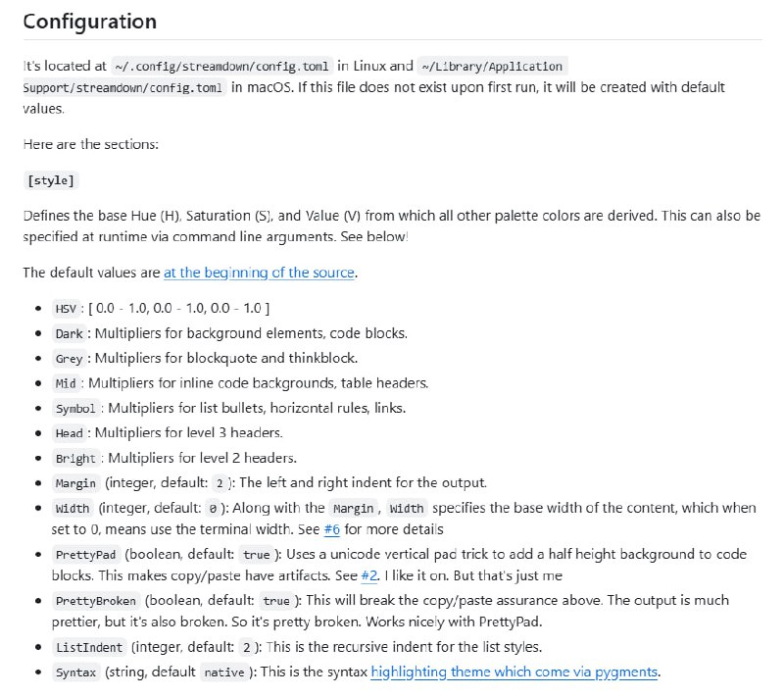Click the Configuration heading
Screen dimensions: 784x697
point(89,21)
